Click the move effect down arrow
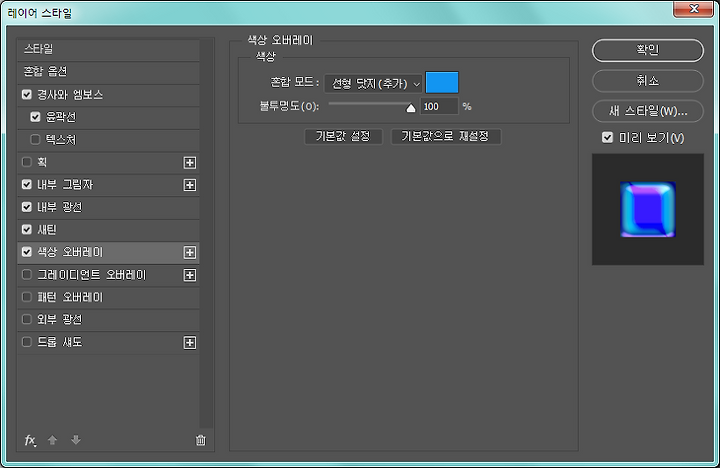This screenshot has height=468, width=720. (x=76, y=440)
